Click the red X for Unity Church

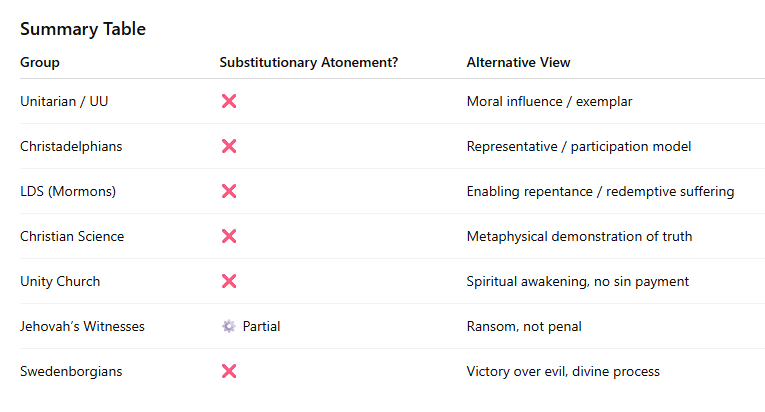click(x=229, y=281)
